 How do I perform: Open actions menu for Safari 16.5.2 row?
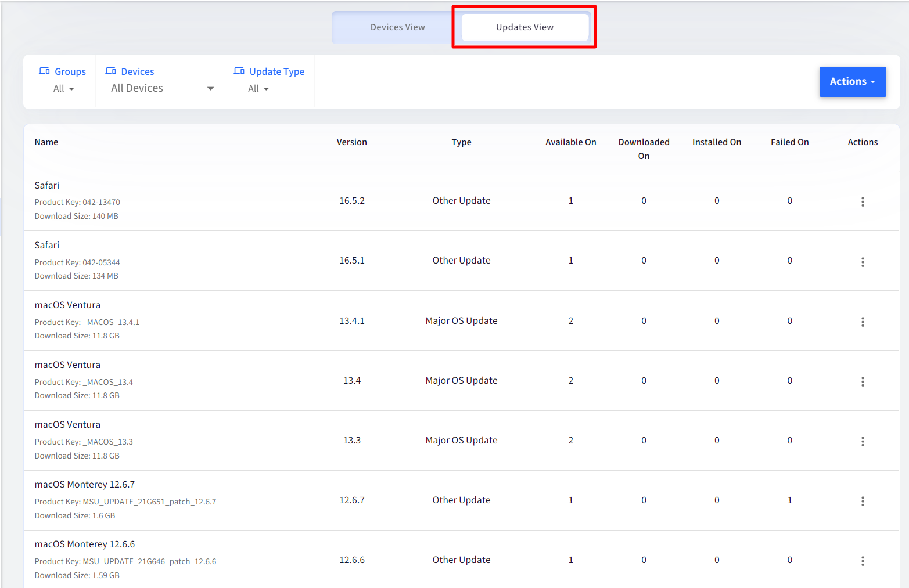(863, 201)
